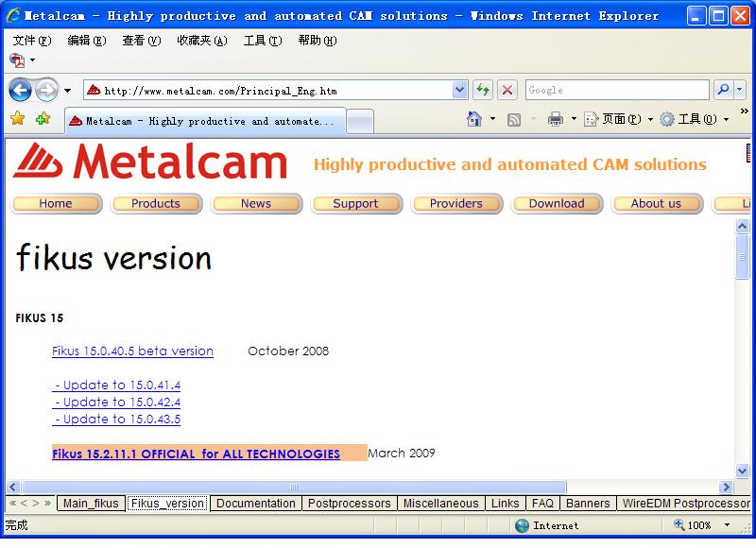The width and height of the screenshot is (756, 548).
Task: Click the horizontal scrollbar right arrow
Action: tap(726, 487)
